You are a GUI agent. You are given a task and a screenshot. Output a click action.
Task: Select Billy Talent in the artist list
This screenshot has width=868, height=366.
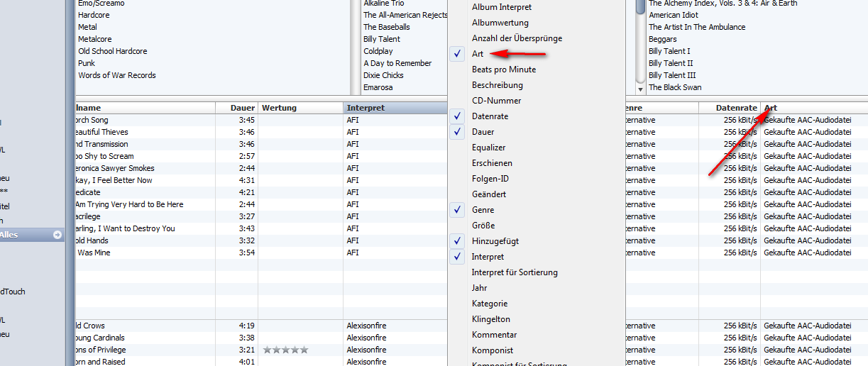(381, 39)
